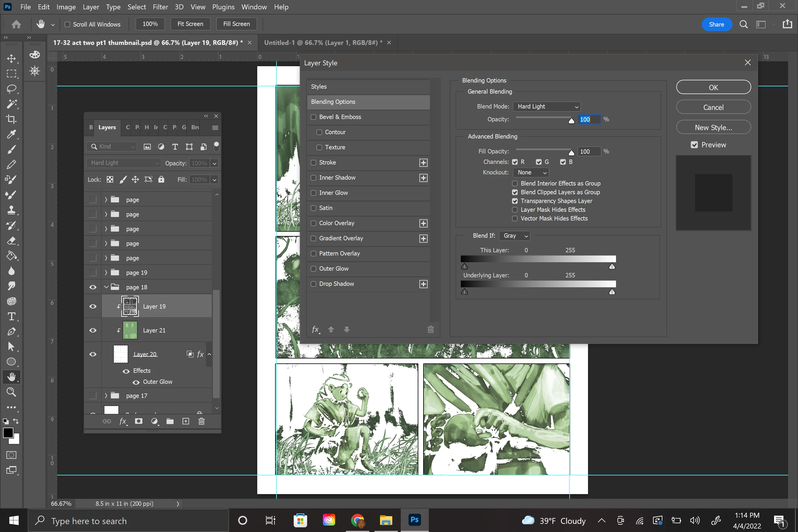Open the Filter menu
This screenshot has height=532, width=798.
point(160,7)
